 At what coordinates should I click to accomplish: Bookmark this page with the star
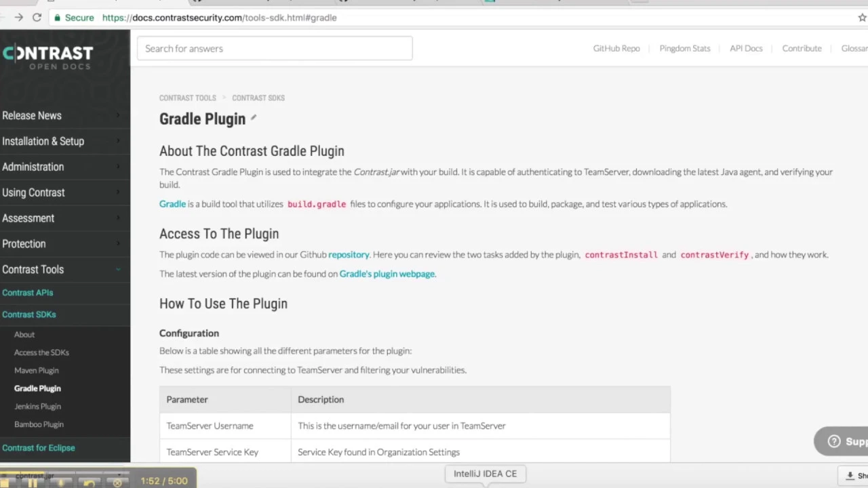[x=863, y=18]
